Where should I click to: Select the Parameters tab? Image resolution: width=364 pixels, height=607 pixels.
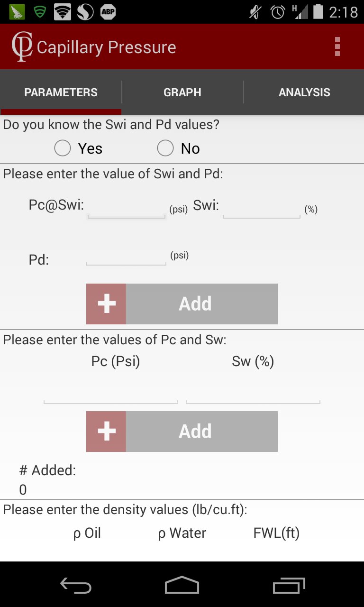pos(61,92)
